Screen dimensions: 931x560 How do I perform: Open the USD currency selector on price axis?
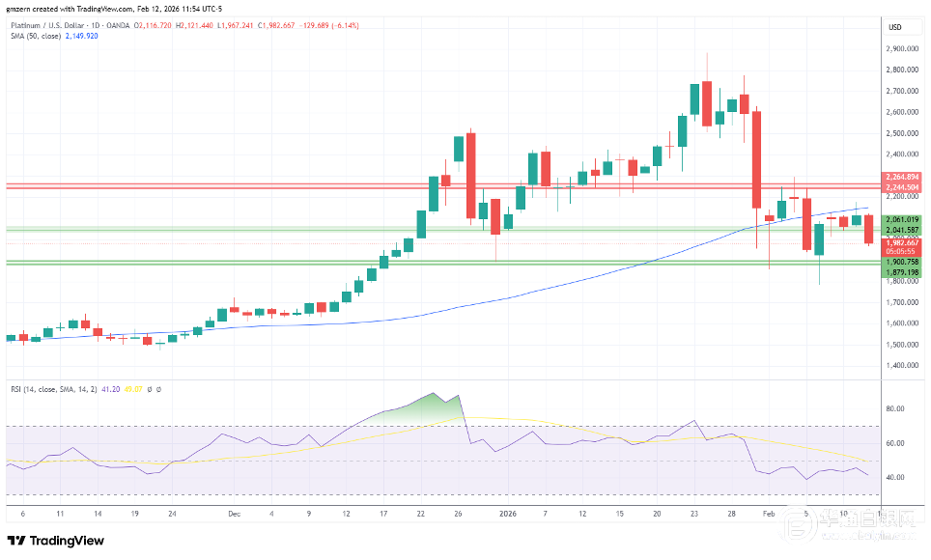coord(895,26)
